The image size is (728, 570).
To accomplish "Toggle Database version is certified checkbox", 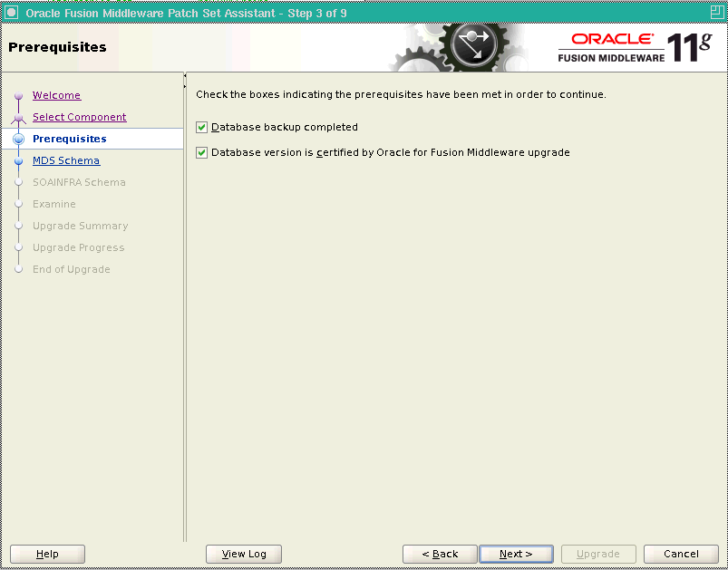I will click(x=201, y=153).
